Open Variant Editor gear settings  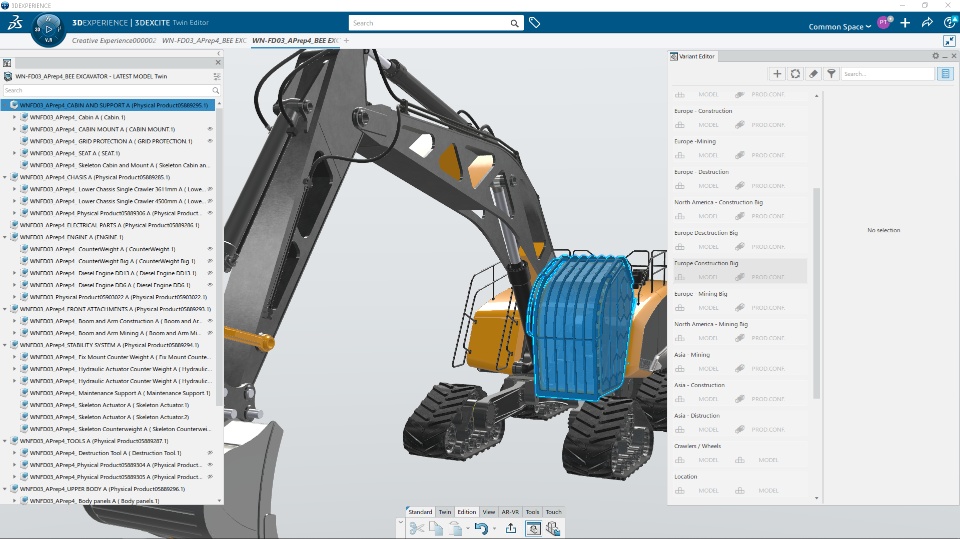click(936, 56)
